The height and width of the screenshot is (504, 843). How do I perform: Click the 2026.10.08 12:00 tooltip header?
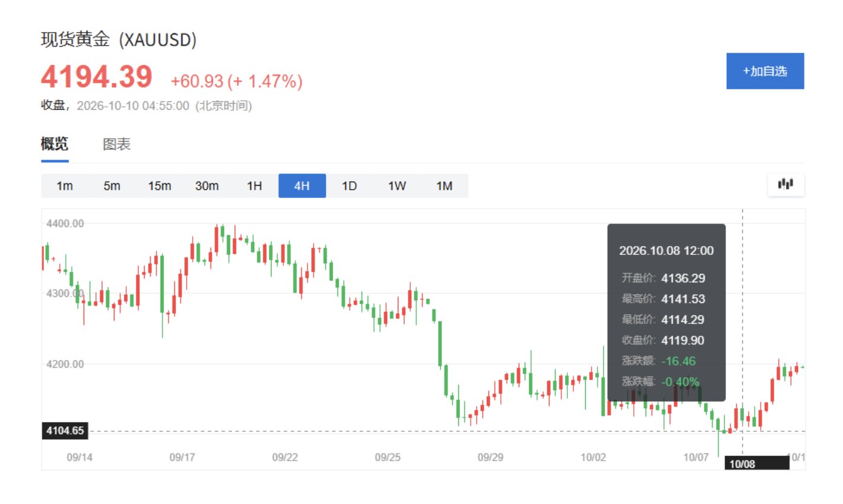pyautogui.click(x=666, y=250)
